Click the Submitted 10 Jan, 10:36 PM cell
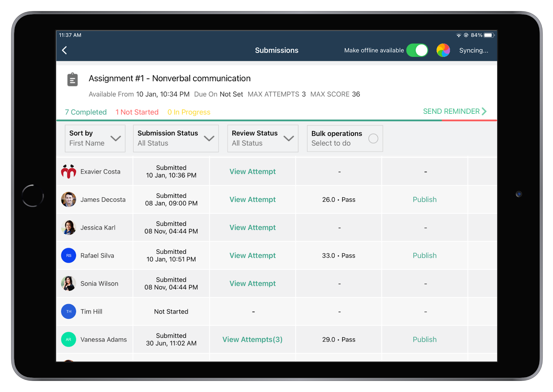This screenshot has height=392, width=553. 171,171
